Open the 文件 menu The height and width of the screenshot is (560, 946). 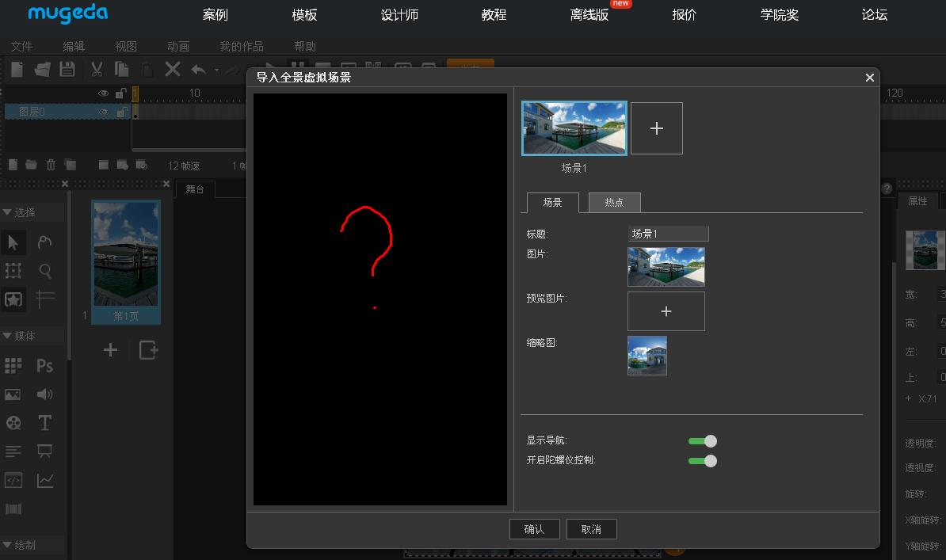(21, 47)
